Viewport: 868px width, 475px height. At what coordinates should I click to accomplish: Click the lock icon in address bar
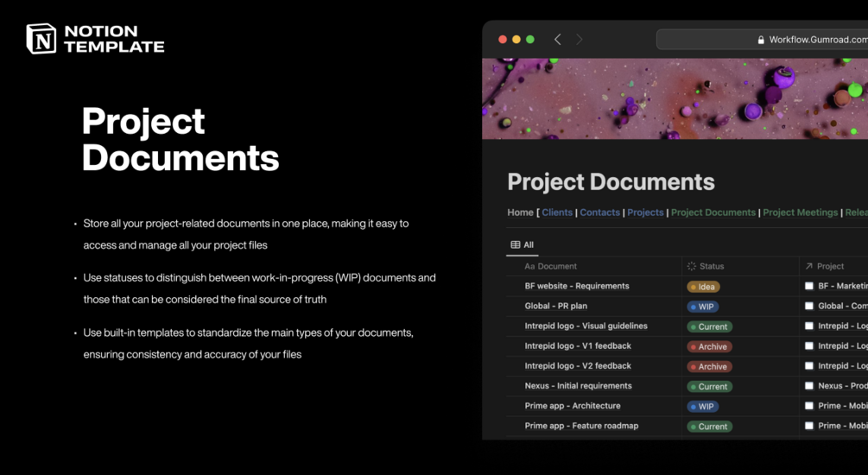point(761,40)
